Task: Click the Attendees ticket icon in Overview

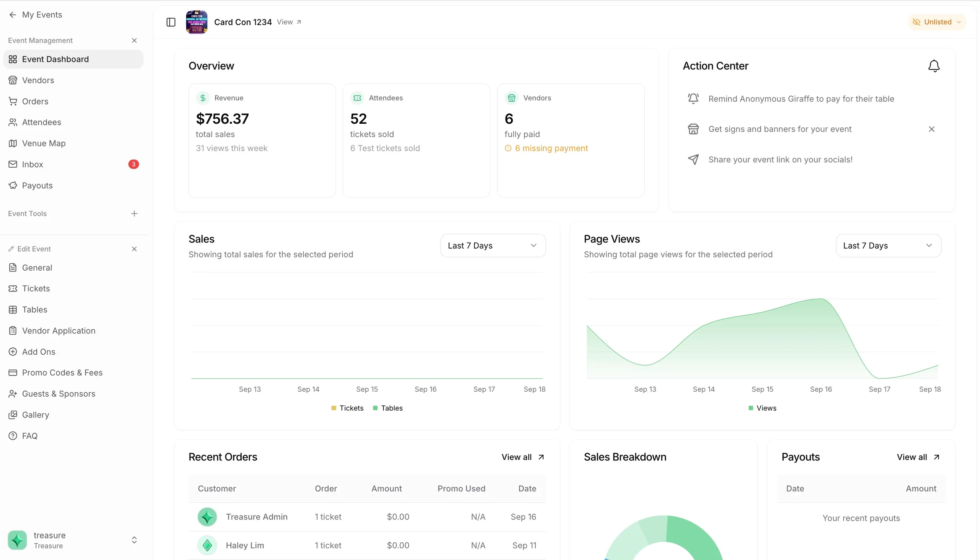Action: pyautogui.click(x=357, y=98)
